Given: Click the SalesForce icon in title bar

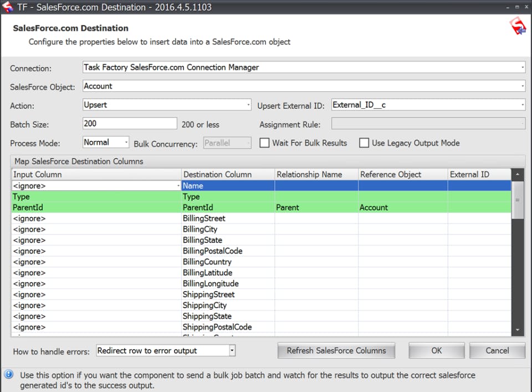Looking at the screenshot, I should (7, 7).
